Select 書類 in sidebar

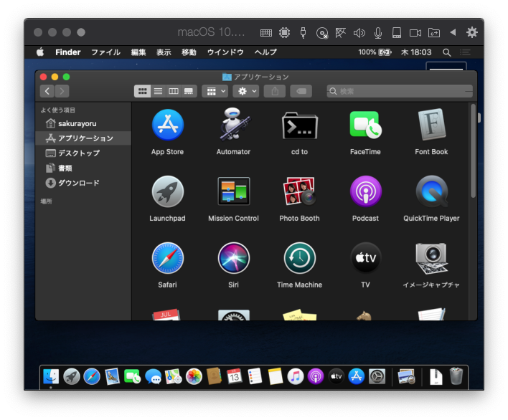point(83,168)
